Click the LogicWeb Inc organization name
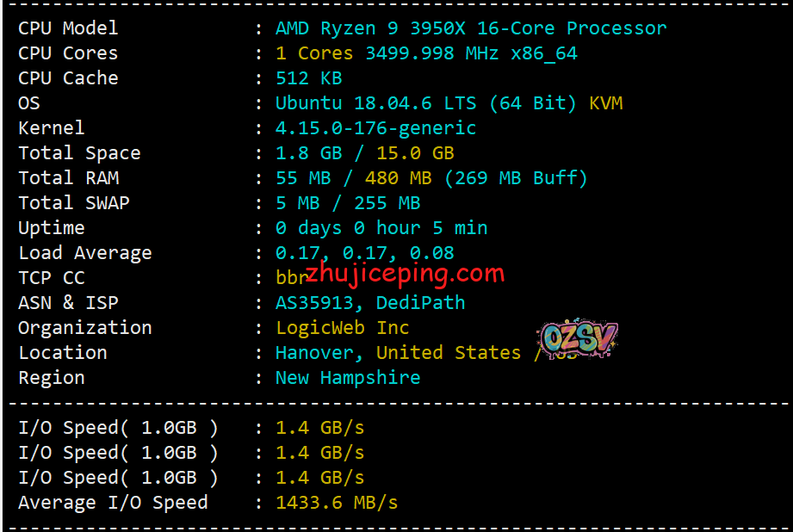The image size is (793, 532). tap(343, 328)
